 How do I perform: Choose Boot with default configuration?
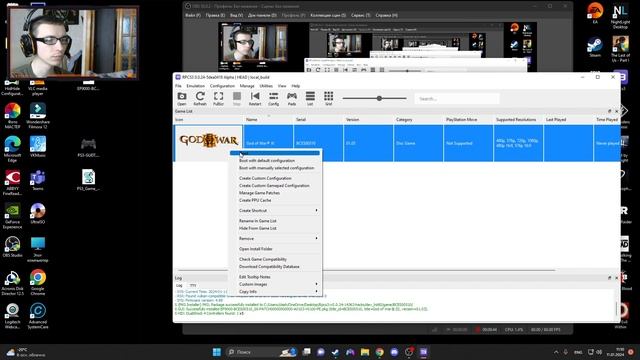276,161
